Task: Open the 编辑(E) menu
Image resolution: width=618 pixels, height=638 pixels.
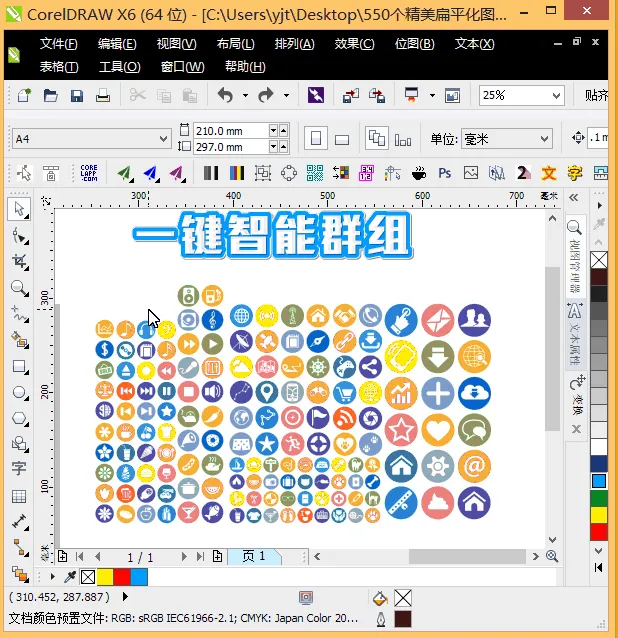Action: coord(117,44)
